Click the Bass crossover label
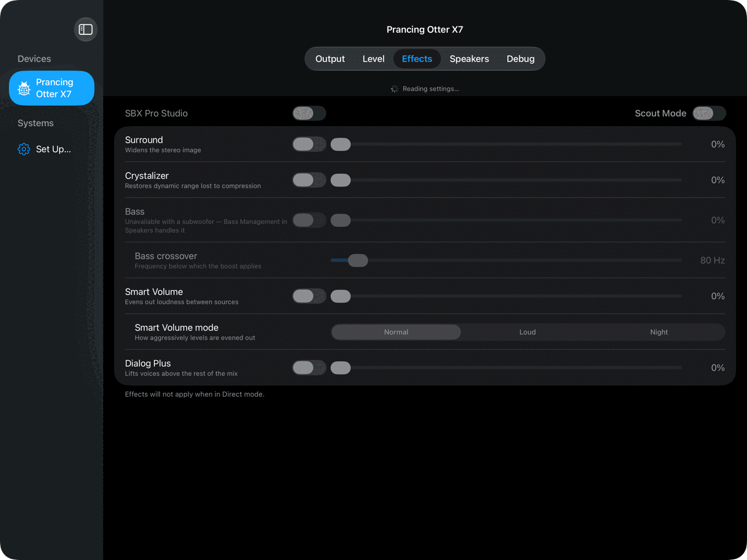This screenshot has width=747, height=560. (166, 256)
